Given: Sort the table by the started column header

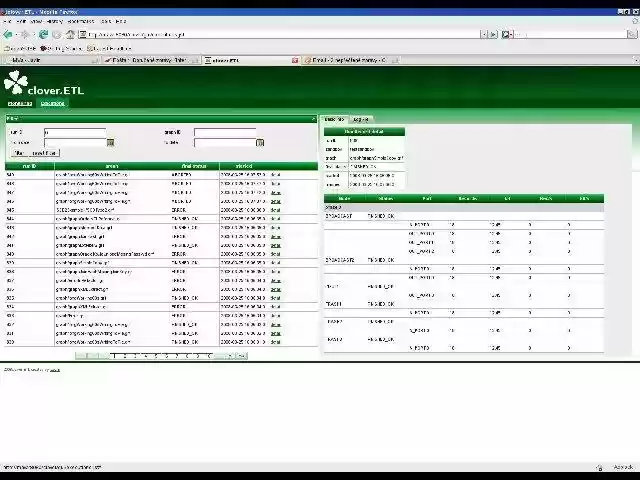Looking at the screenshot, I should click(x=243, y=166).
